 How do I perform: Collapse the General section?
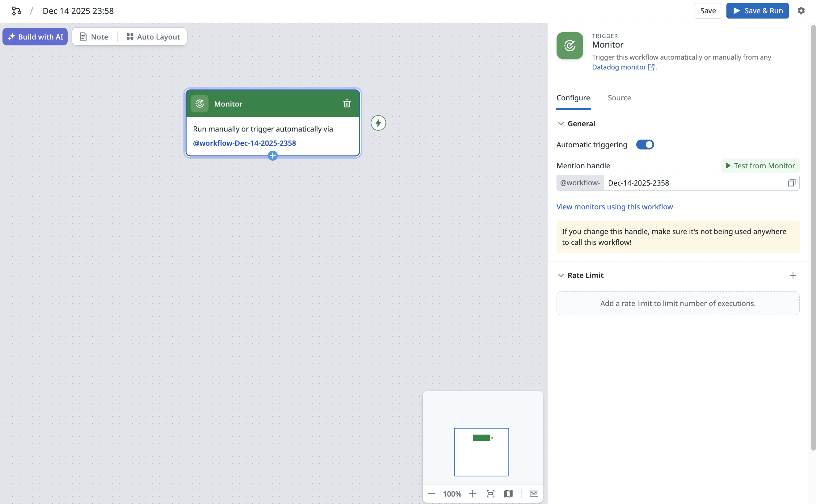pyautogui.click(x=561, y=124)
